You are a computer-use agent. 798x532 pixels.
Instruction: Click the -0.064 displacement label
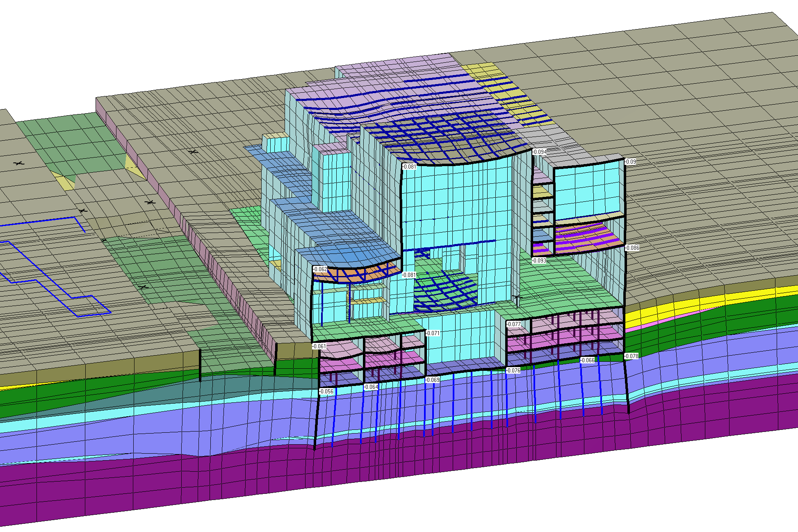click(371, 387)
